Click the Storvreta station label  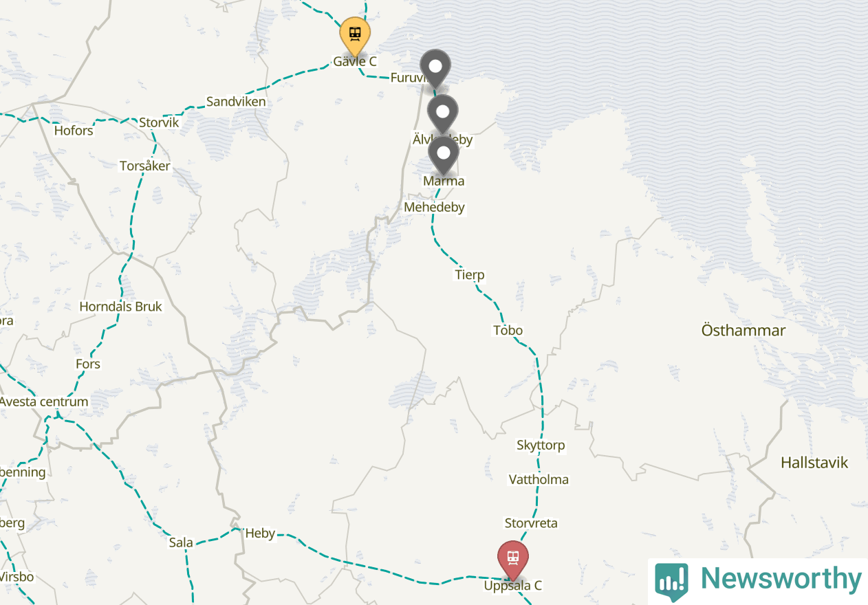(x=531, y=523)
